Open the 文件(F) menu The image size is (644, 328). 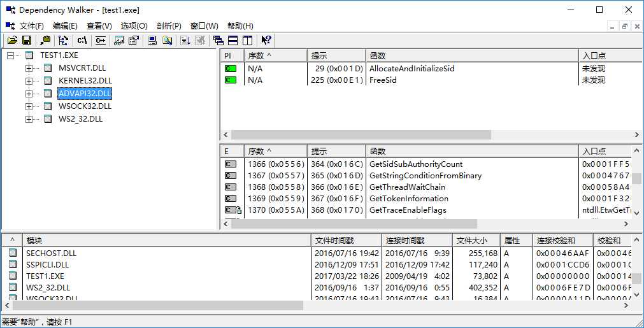pyautogui.click(x=32, y=26)
